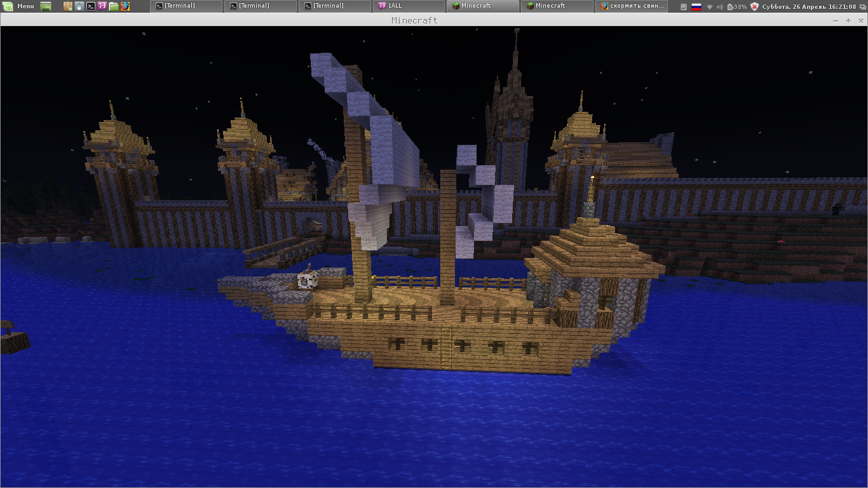Switch to the Minecraft window next to 1ALL
The height and width of the screenshot is (488, 868).
pyautogui.click(x=482, y=6)
